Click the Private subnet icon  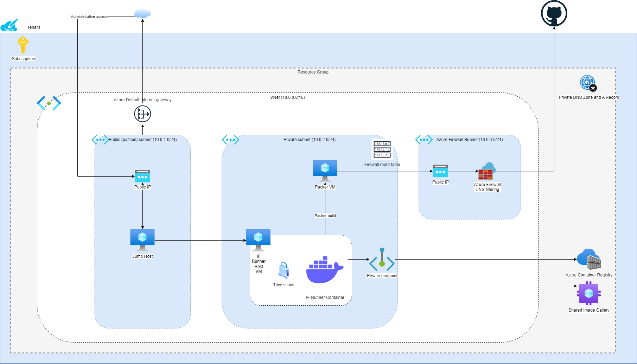point(230,140)
